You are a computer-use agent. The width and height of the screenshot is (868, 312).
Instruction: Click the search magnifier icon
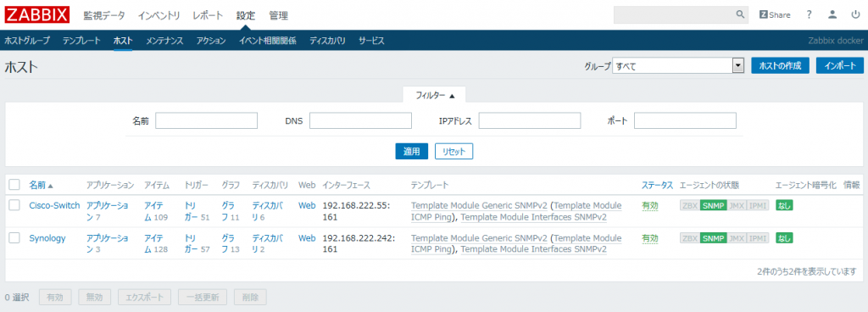740,14
